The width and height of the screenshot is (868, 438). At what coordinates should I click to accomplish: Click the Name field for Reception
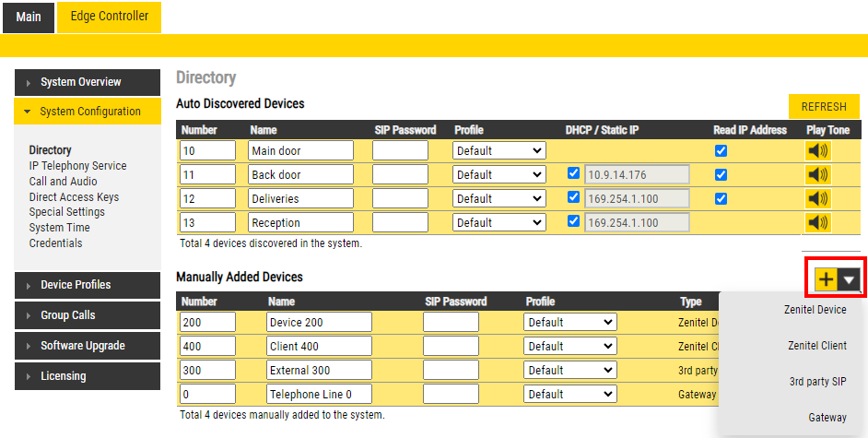tap(300, 222)
